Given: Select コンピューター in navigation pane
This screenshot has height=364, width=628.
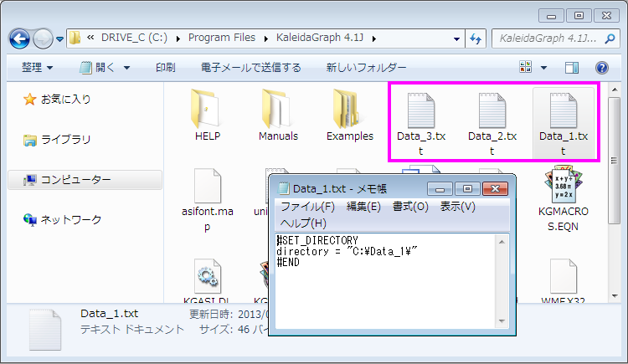Looking at the screenshot, I should (85, 180).
